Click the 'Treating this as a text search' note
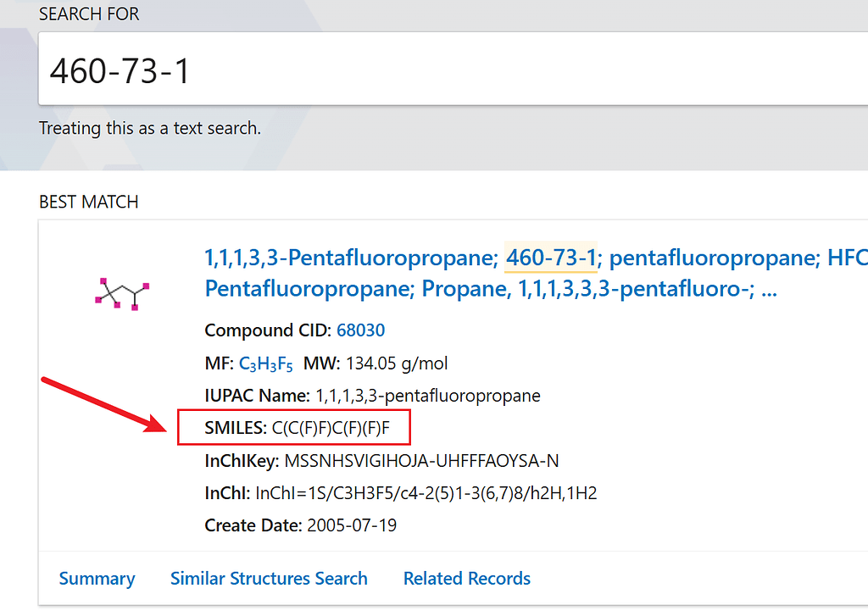The width and height of the screenshot is (868, 616). [x=150, y=129]
